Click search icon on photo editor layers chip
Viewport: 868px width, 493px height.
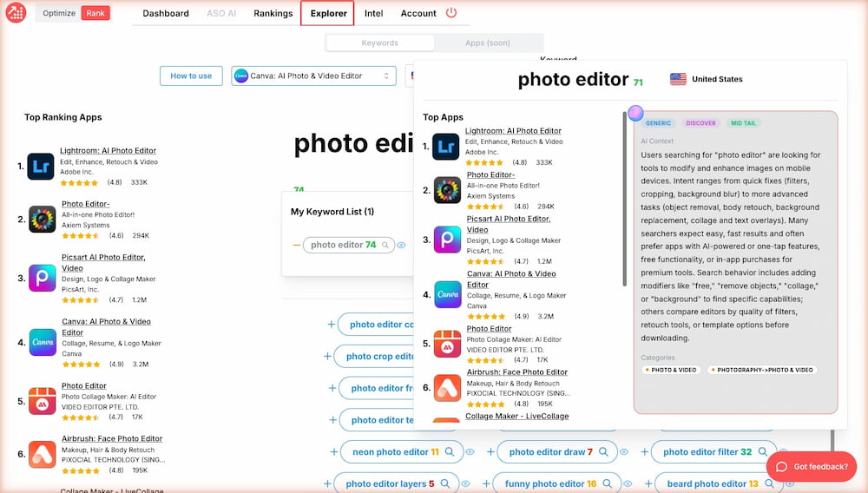(x=445, y=484)
